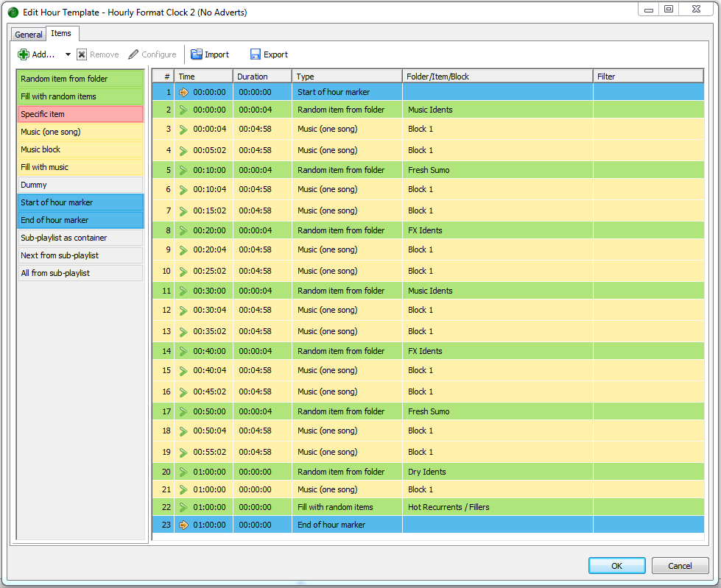Choose 'Start of hour marker' palette entry

pos(80,202)
